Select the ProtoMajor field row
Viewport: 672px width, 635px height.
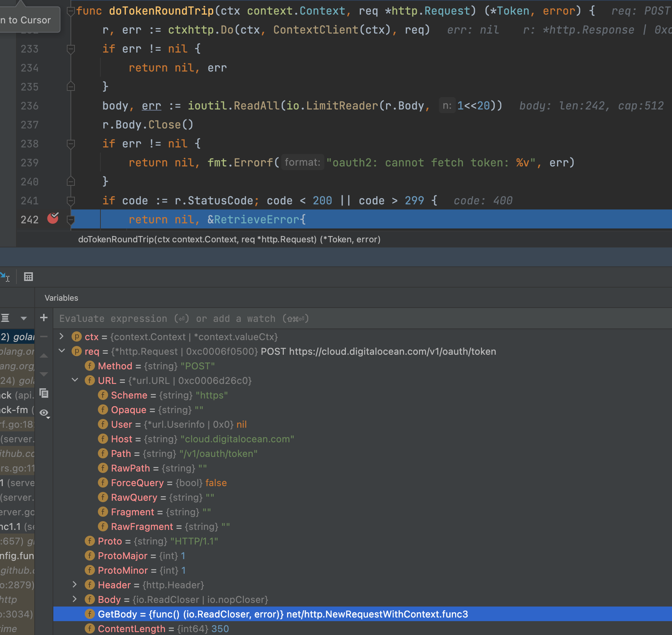pyautogui.click(x=362, y=556)
